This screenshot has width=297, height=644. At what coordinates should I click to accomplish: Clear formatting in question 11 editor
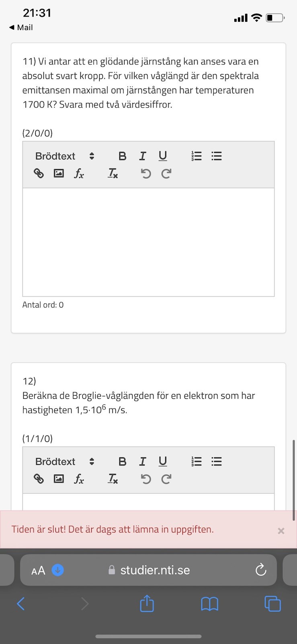tap(113, 173)
